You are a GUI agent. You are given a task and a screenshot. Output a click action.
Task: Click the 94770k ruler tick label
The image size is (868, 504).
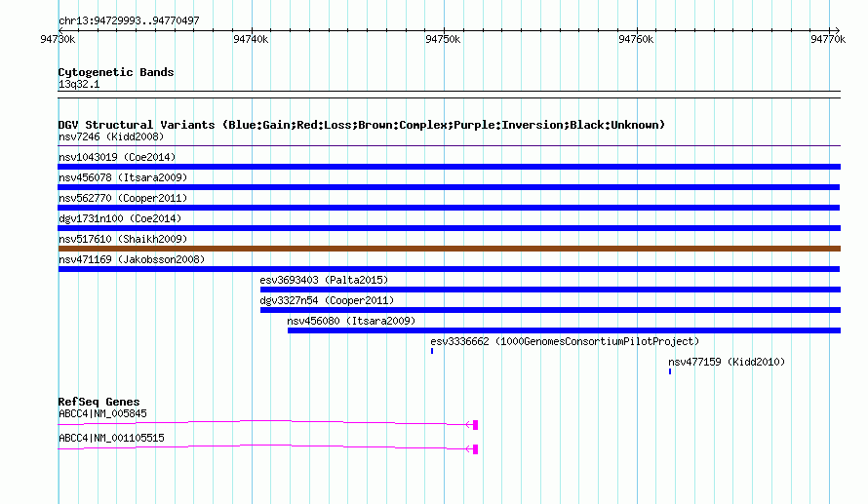(828, 39)
